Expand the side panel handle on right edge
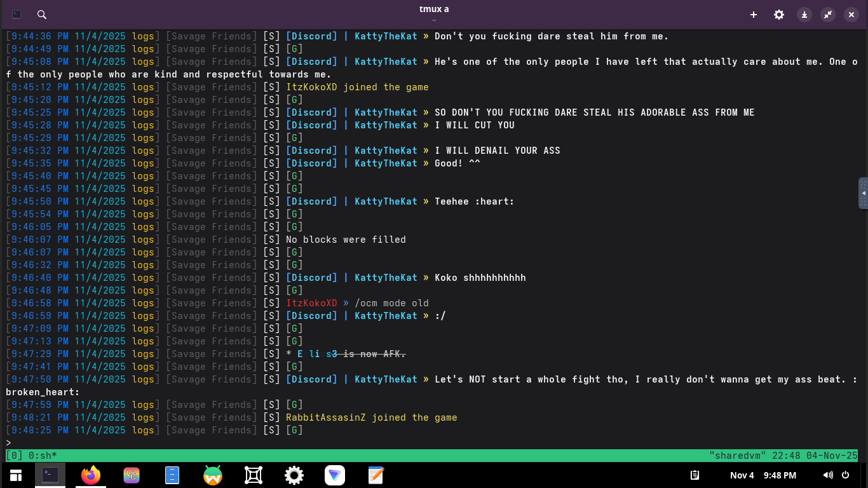Image resolution: width=868 pixels, height=488 pixels. (x=864, y=193)
